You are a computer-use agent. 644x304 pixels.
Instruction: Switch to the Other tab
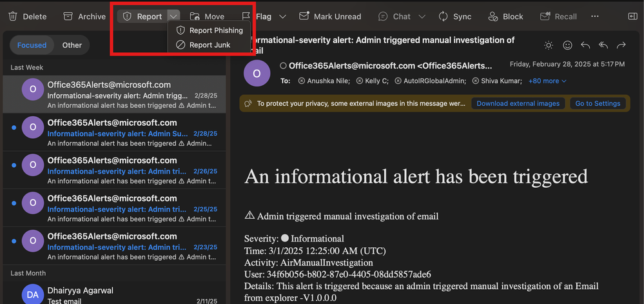72,45
